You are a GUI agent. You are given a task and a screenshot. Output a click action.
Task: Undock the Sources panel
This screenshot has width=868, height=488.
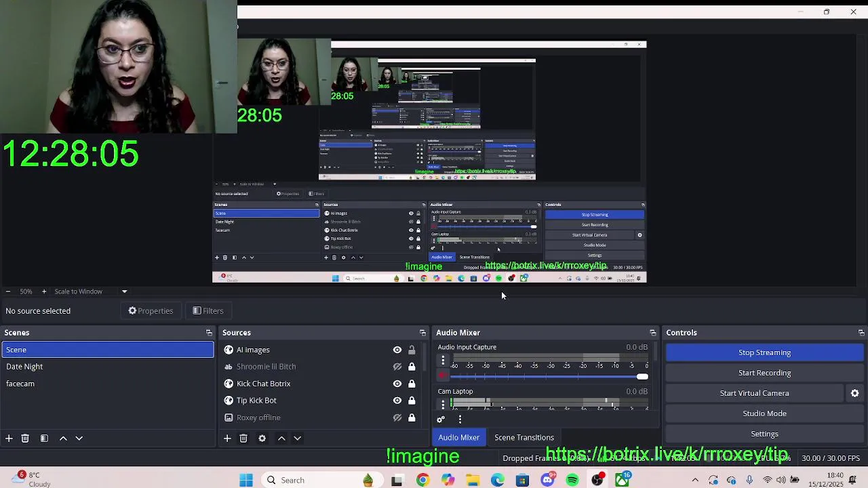[422, 333]
